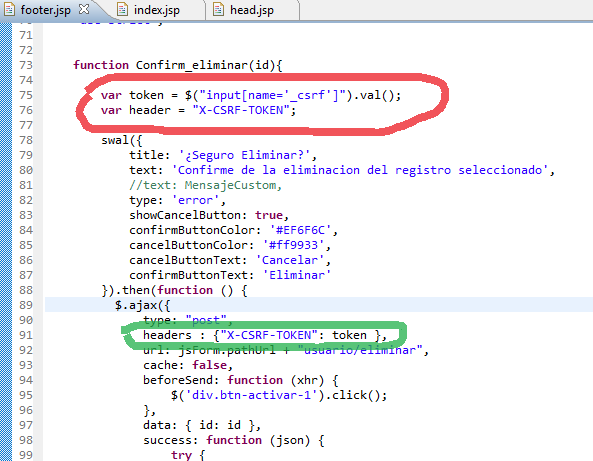
Task: Click the title '¿Seguro Eliminar?' string
Action: 244,155
